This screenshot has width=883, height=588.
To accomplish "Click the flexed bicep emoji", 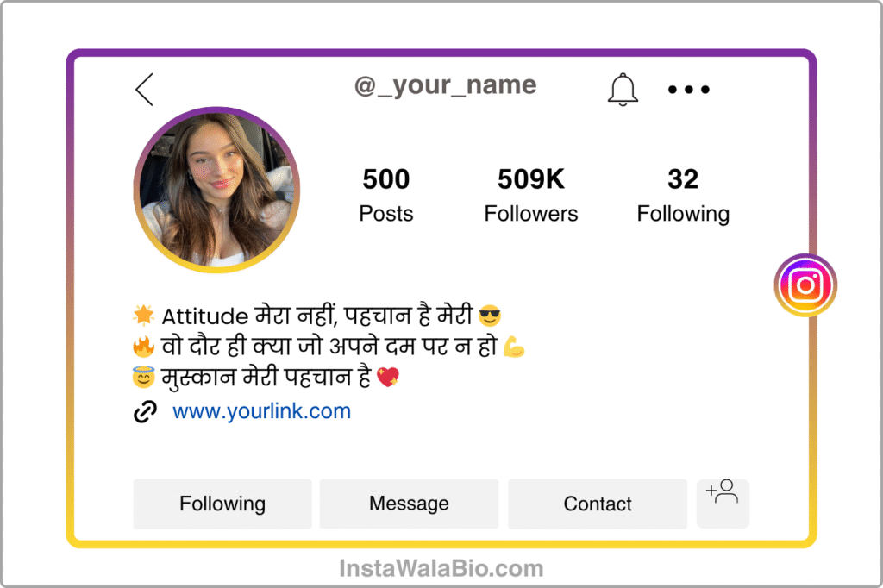I will tap(514, 347).
